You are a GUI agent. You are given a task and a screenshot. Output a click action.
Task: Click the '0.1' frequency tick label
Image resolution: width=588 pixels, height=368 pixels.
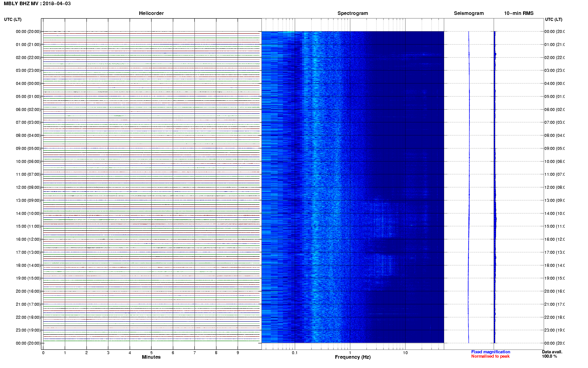click(x=295, y=353)
